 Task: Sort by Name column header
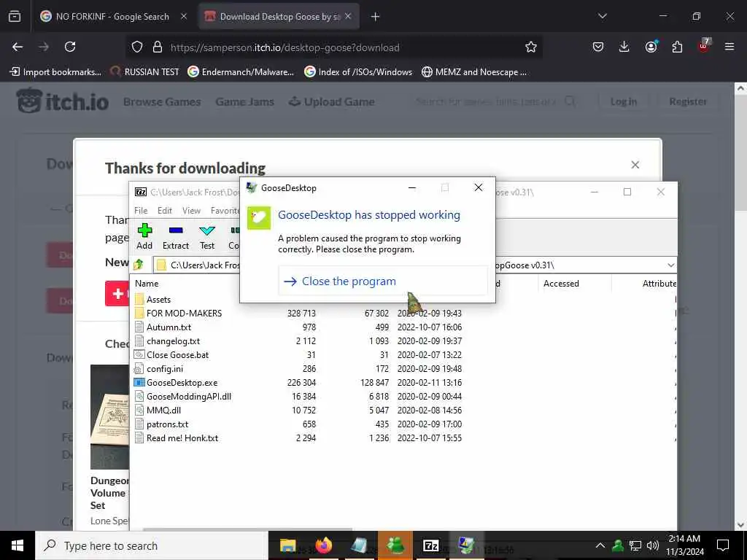click(x=147, y=284)
